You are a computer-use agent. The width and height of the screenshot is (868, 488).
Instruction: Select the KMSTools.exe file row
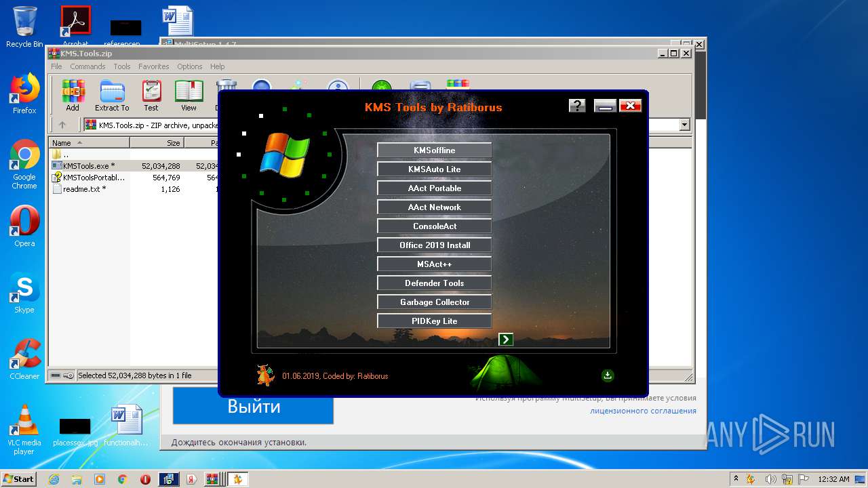133,166
